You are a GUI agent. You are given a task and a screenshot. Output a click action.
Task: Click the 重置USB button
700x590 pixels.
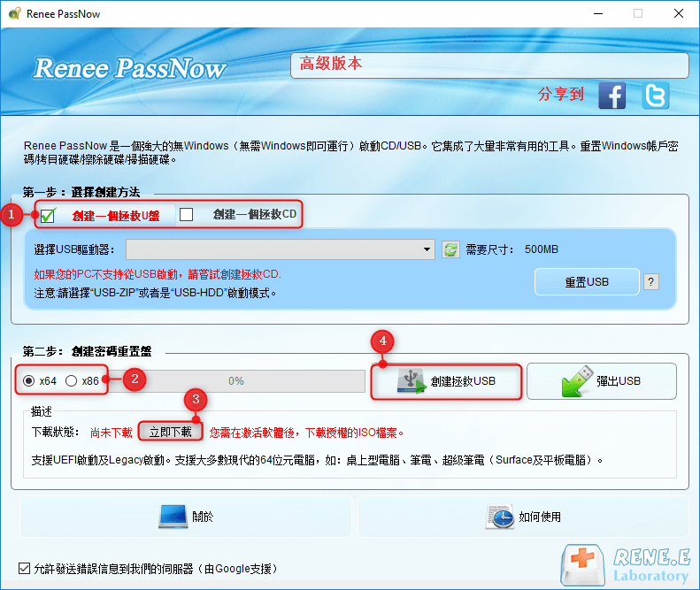[587, 281]
